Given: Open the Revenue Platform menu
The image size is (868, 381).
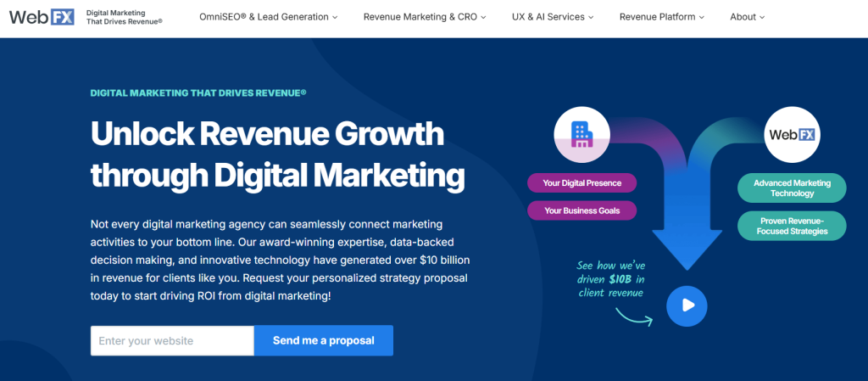Looking at the screenshot, I should (x=662, y=17).
